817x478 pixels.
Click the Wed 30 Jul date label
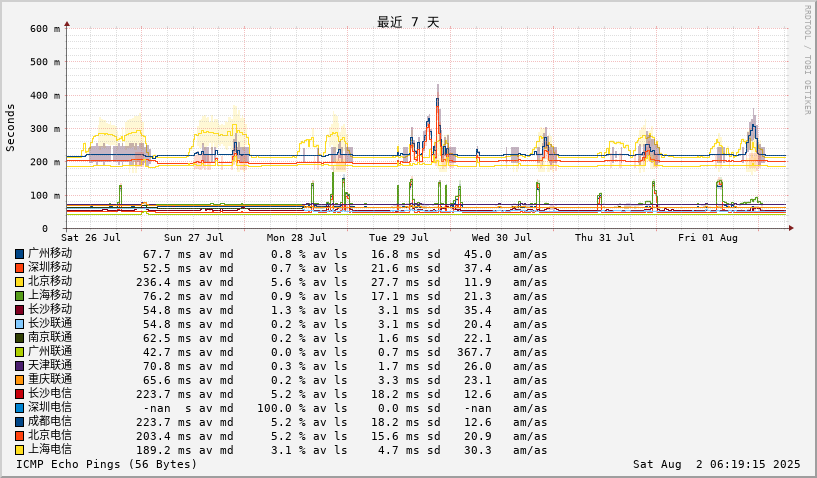pos(501,238)
